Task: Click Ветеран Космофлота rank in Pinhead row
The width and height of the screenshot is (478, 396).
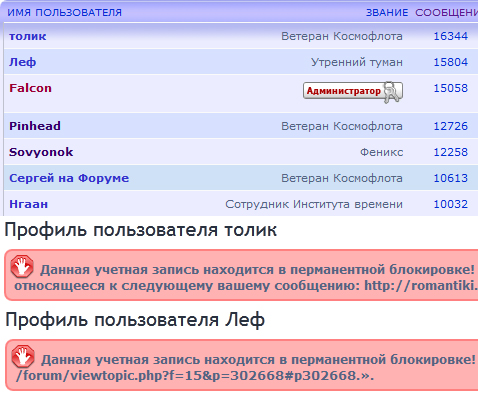Action: pyautogui.click(x=342, y=126)
